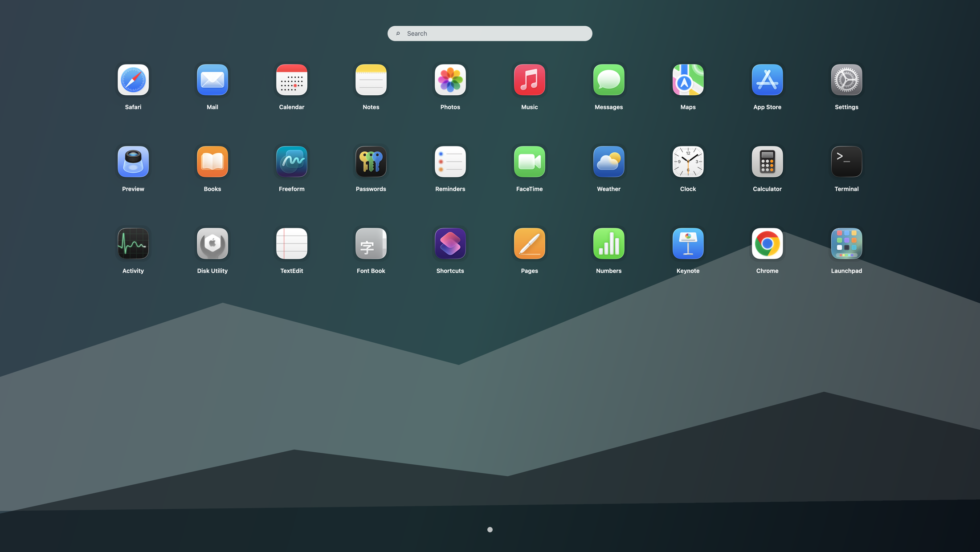
Task: Open the Passwords app with keys icon
Action: point(371,162)
